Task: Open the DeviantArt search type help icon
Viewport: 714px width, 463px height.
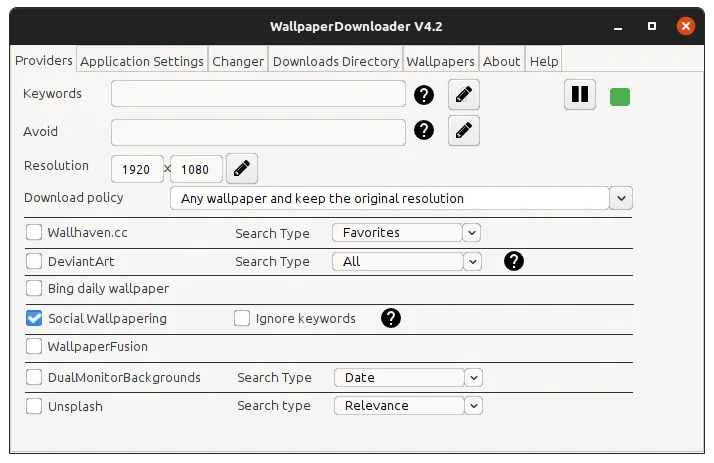Action: pos(514,261)
